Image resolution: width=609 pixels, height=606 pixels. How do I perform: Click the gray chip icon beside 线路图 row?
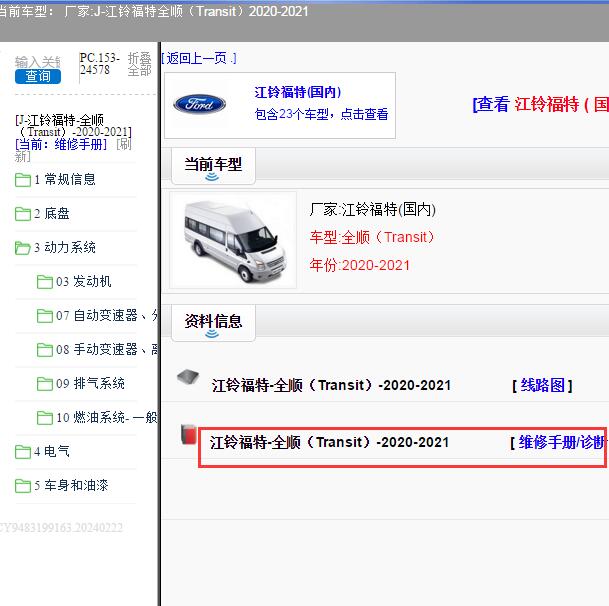click(x=188, y=376)
